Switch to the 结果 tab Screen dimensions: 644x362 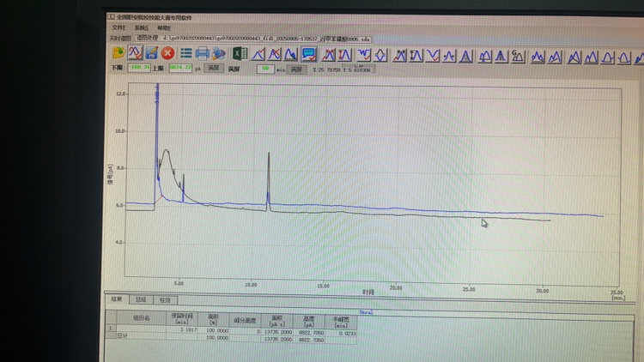click(117, 299)
